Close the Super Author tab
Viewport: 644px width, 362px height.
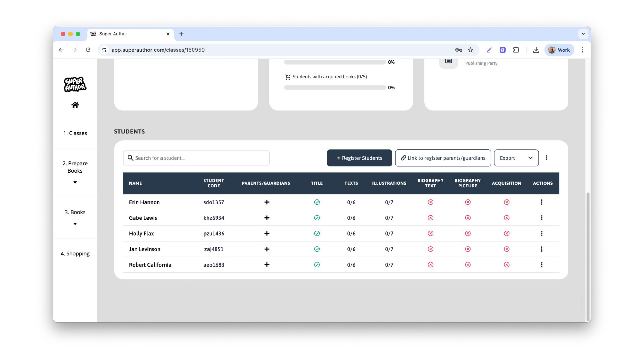(x=168, y=34)
